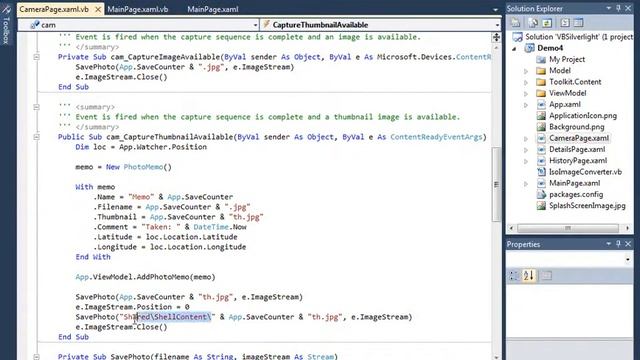640x360 pixels.
Task: Expand HistoryPage.xaml node
Action: point(526,161)
